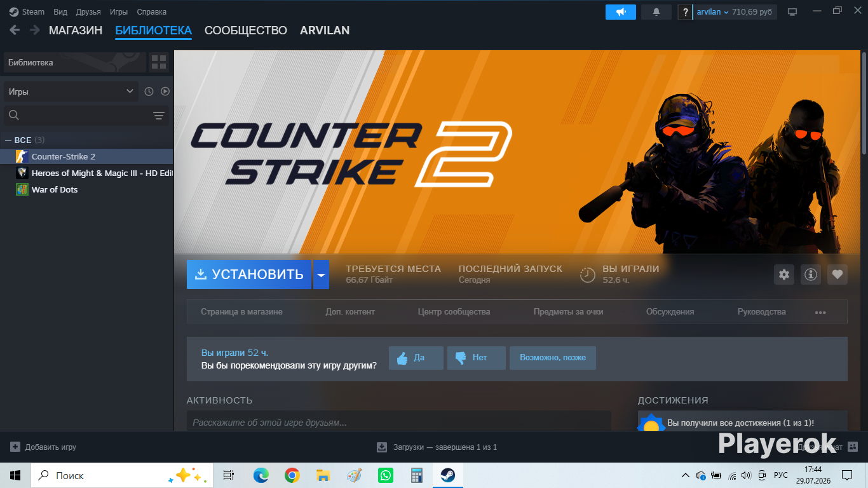Open Task View on the taskbar
The height and width of the screenshot is (488, 868).
coord(229,475)
